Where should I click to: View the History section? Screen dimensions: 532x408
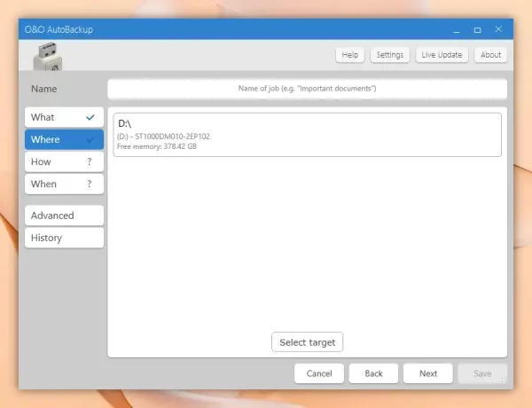point(64,238)
